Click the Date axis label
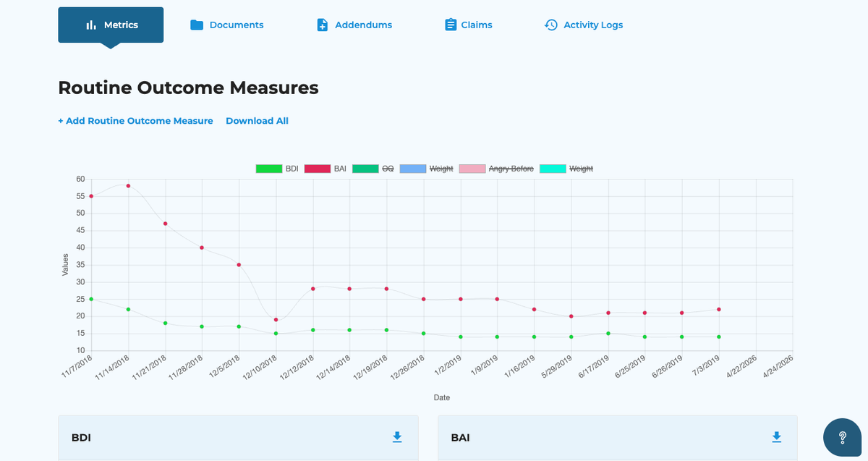The image size is (868, 461). tap(441, 397)
